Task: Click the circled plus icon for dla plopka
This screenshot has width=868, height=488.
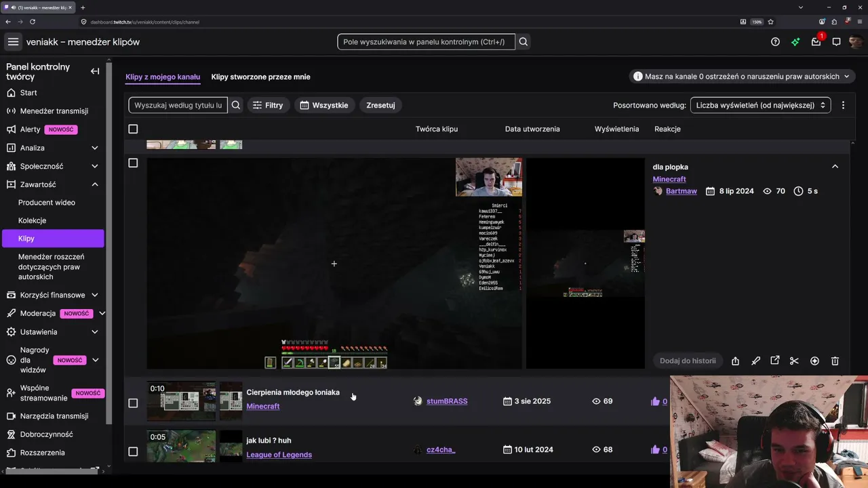Action: pyautogui.click(x=815, y=361)
